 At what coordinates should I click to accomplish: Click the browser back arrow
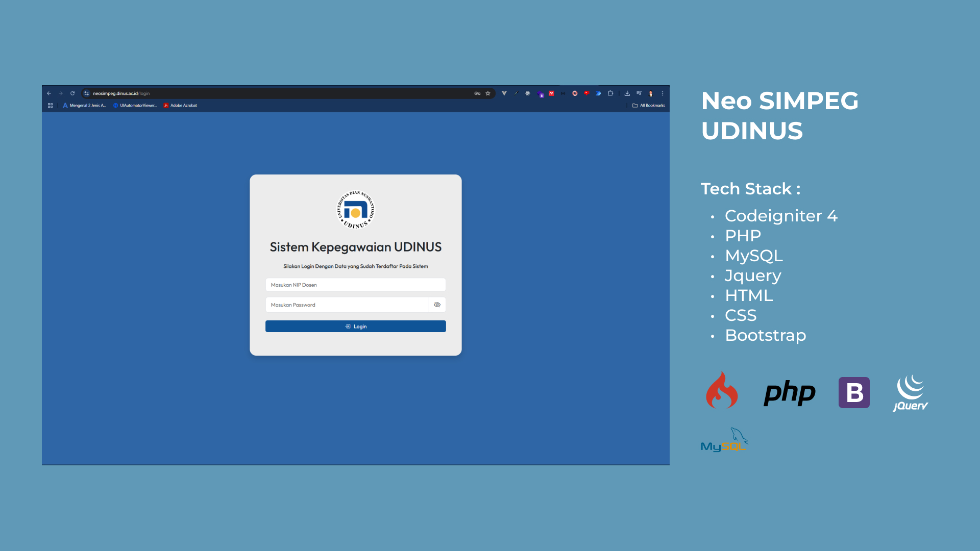[x=49, y=93]
